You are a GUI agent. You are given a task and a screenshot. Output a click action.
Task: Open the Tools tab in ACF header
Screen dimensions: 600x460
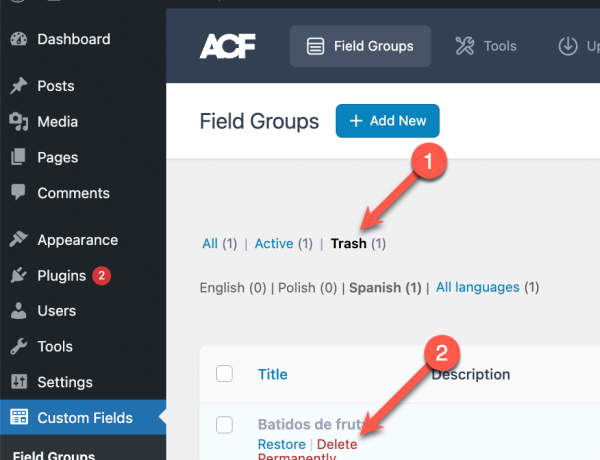pyautogui.click(x=486, y=46)
